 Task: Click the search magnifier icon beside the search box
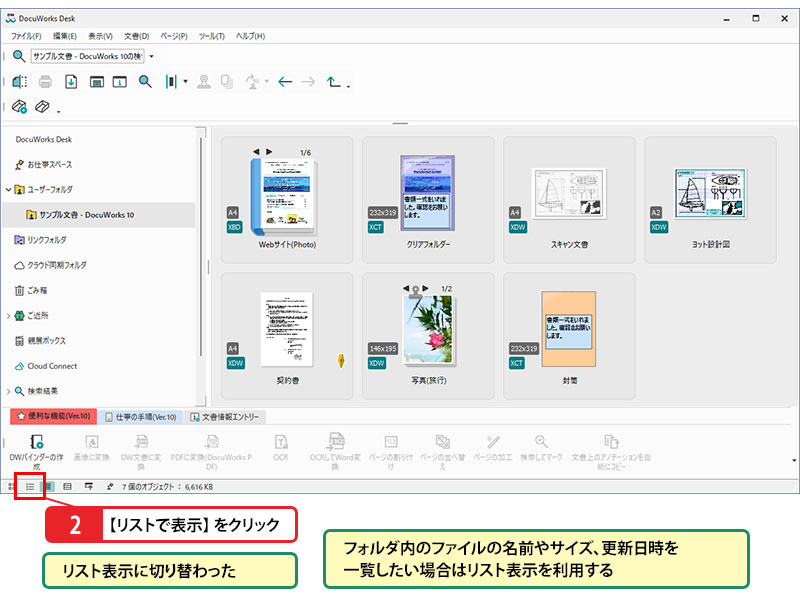pos(19,56)
